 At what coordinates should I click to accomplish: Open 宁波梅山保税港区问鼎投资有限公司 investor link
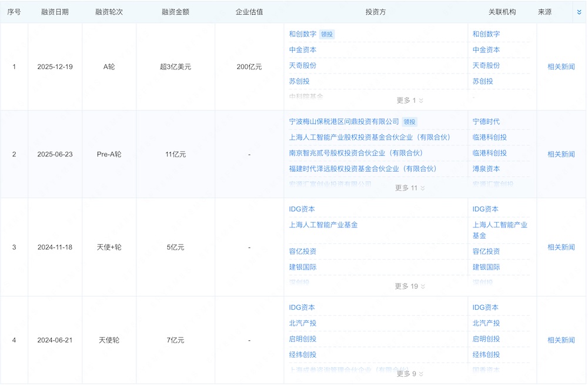344,122
